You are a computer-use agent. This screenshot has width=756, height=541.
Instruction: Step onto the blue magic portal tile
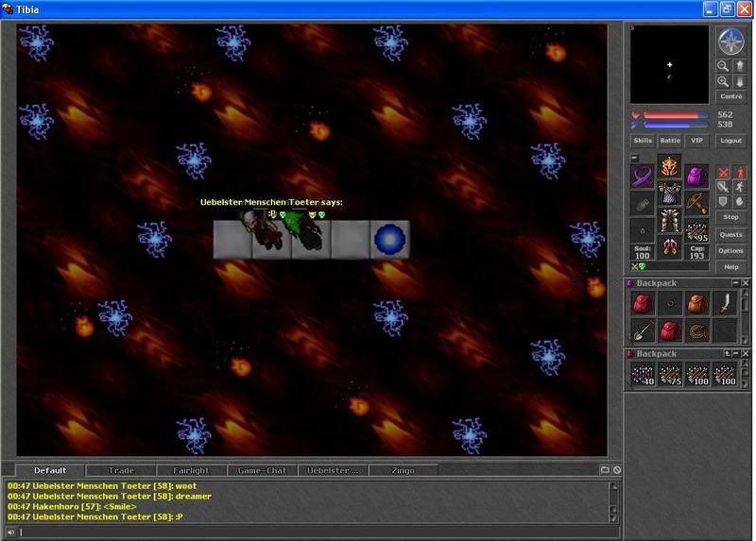point(390,240)
